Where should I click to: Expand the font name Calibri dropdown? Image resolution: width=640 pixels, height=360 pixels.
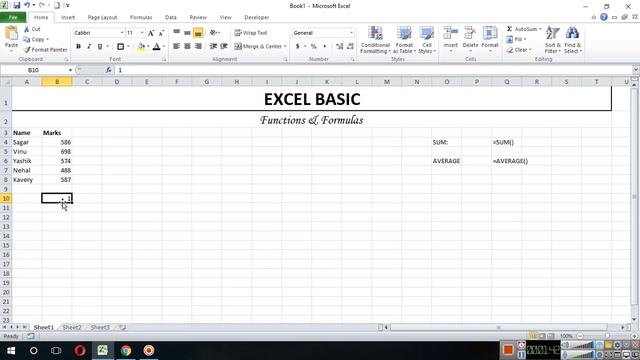[x=122, y=33]
